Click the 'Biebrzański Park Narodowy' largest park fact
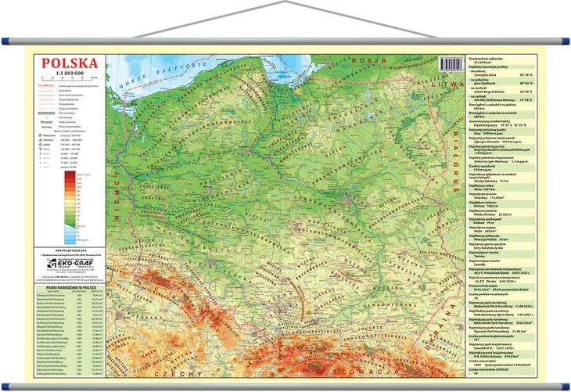The height and width of the screenshot is (392, 571). 502,323
